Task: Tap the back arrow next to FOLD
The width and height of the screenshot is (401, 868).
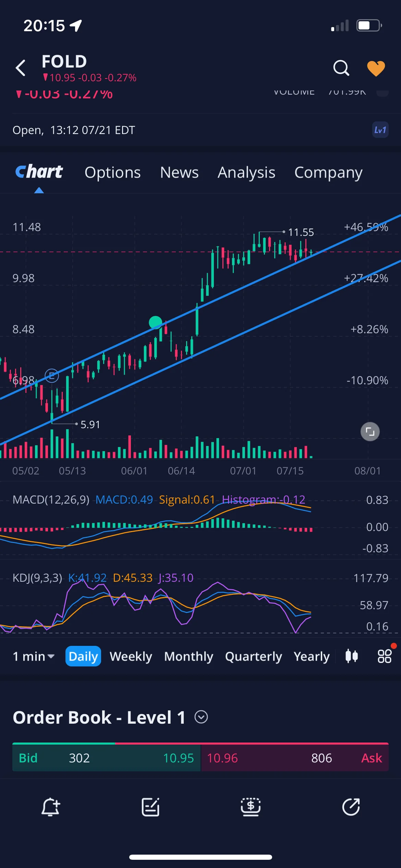Action: pos(21,68)
